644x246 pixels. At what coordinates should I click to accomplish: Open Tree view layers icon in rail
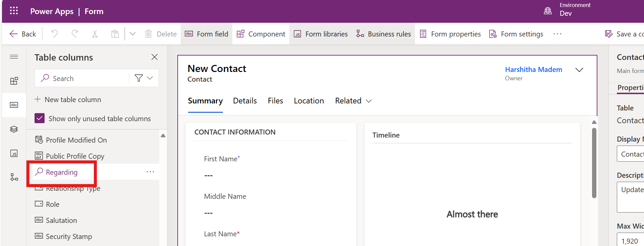[x=14, y=129]
